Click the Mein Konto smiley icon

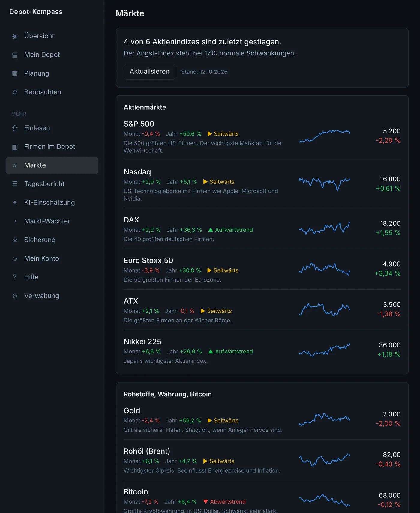click(15, 258)
